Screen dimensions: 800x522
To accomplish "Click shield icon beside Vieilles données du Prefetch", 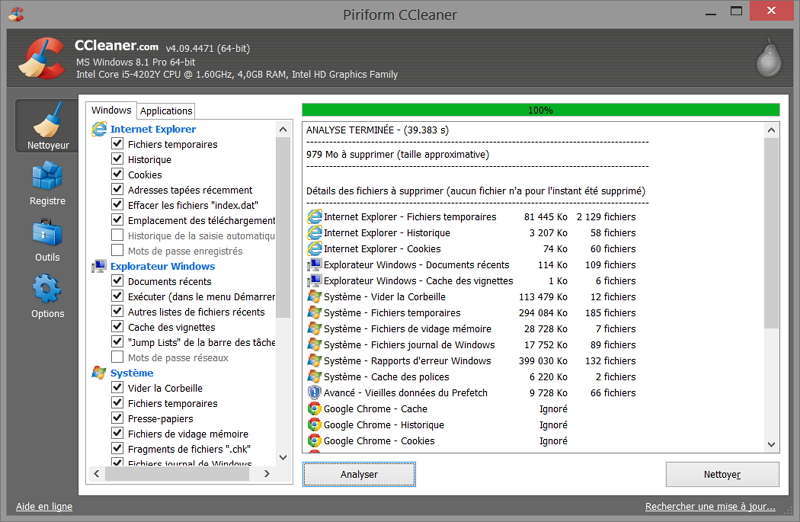I will [314, 393].
